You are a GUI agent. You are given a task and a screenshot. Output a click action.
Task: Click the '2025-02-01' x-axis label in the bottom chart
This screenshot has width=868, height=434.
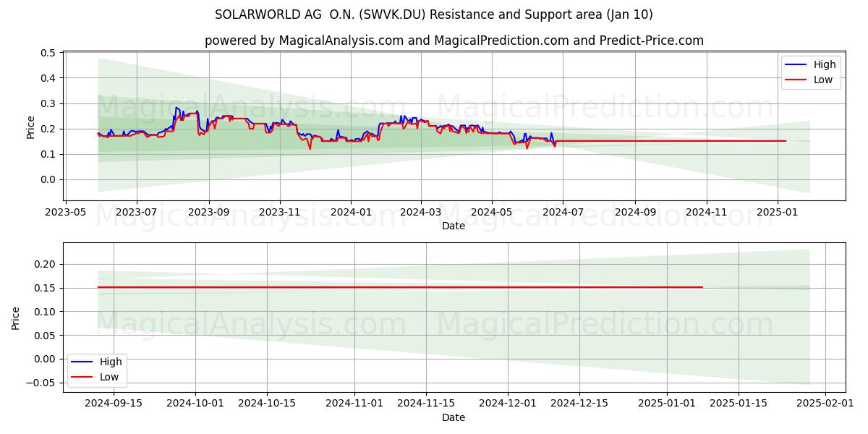[825, 404]
